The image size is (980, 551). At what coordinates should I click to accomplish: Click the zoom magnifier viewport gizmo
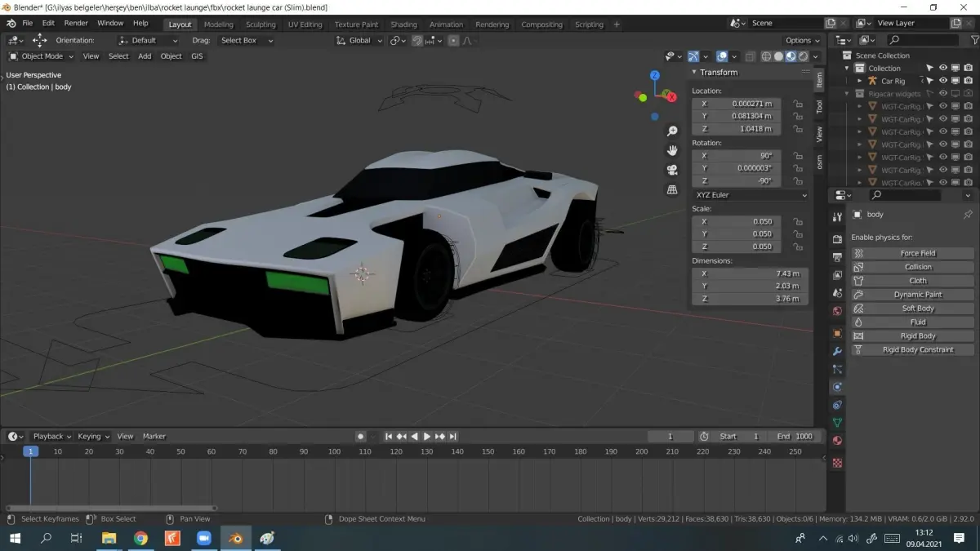point(672,131)
